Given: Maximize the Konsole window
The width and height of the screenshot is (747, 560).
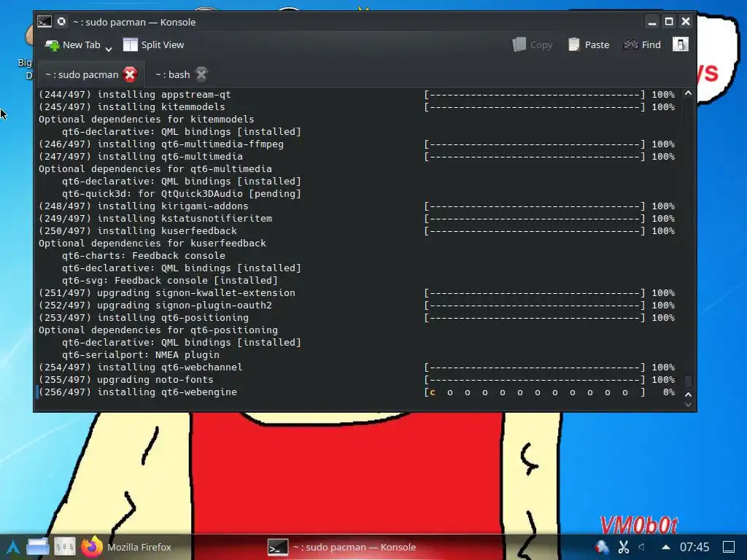Looking at the screenshot, I should pos(669,22).
